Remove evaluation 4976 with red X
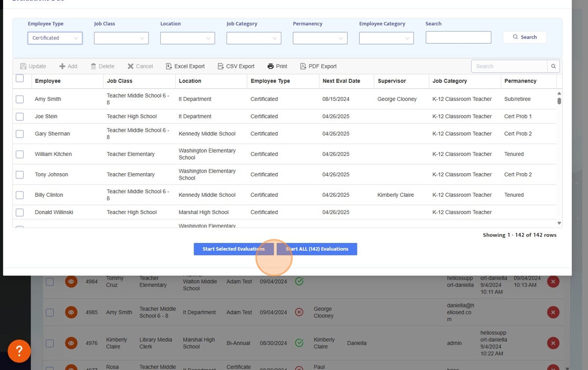This screenshot has height=370, width=588. point(553,343)
